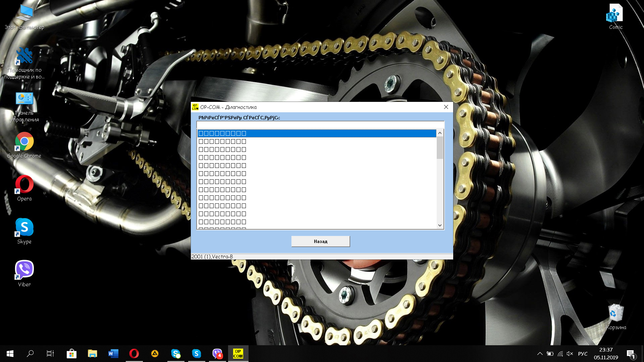
Task: Show hidden system tray icons
Action: [x=540, y=354]
